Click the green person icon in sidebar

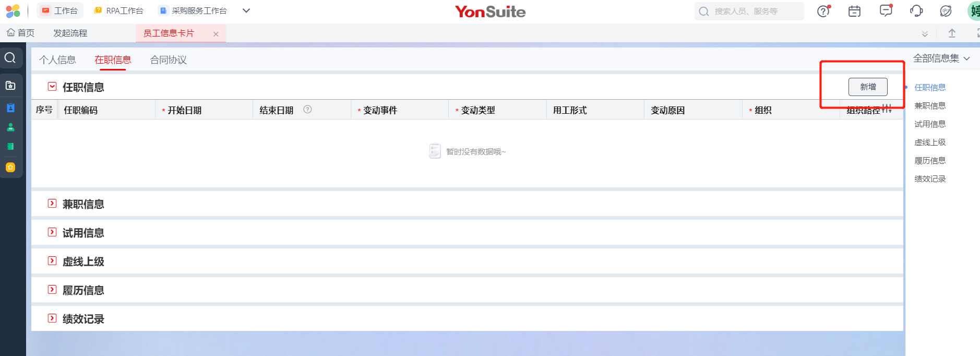10,127
